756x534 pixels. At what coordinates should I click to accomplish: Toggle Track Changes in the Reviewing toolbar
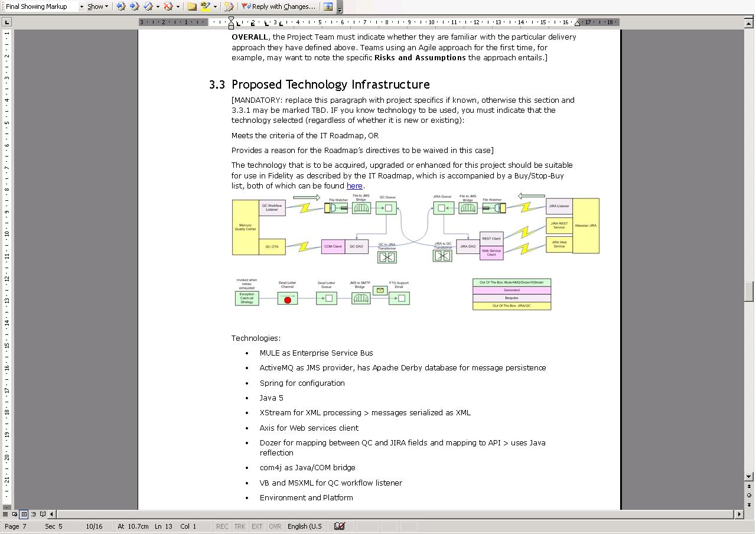point(229,6)
